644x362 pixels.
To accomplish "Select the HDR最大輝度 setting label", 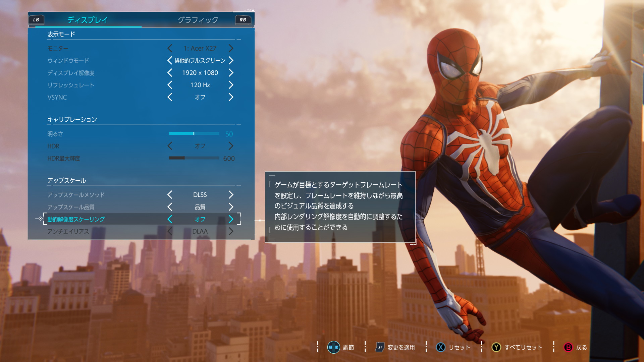I will [64, 158].
